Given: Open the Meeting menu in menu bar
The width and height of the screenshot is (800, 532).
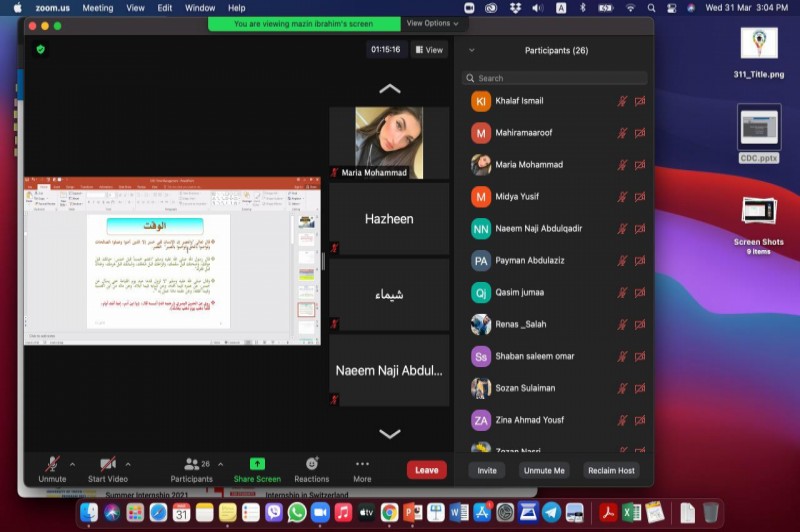Looking at the screenshot, I should point(97,7).
